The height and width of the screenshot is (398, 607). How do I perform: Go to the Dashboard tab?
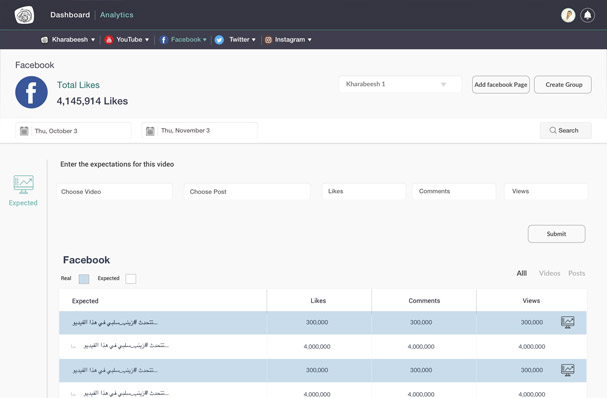click(70, 15)
